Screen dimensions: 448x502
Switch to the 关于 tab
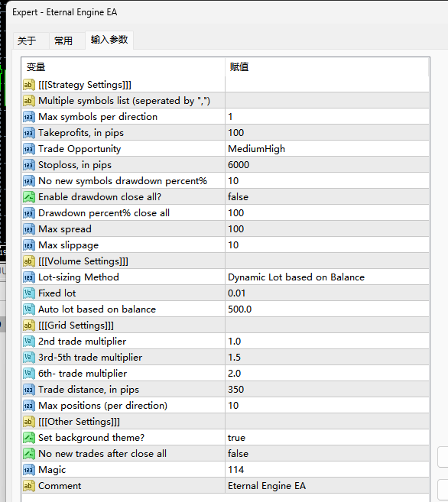tap(31, 40)
